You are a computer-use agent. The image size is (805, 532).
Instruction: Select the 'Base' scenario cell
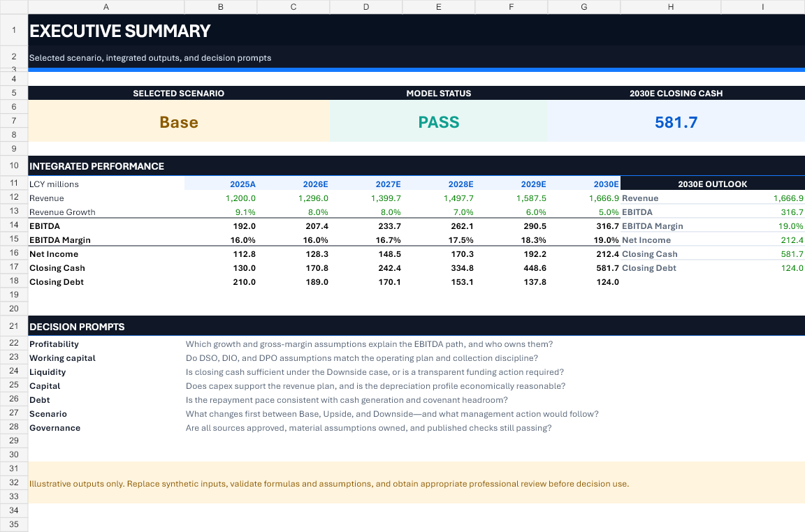(179, 121)
